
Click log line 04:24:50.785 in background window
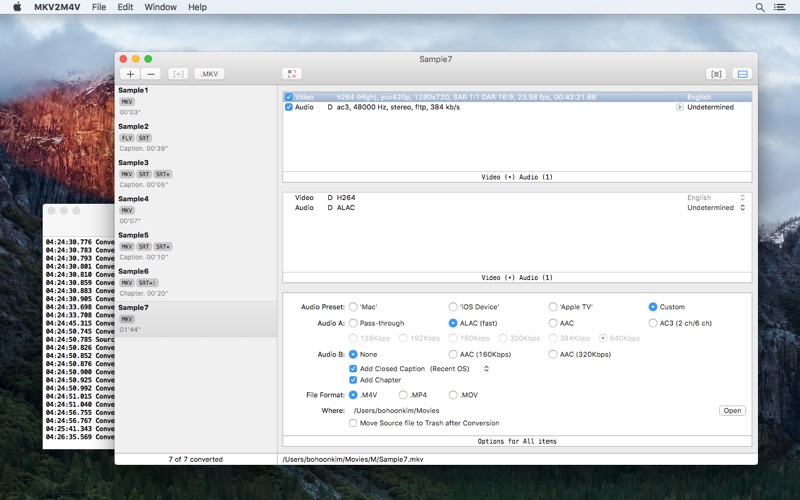(80, 339)
